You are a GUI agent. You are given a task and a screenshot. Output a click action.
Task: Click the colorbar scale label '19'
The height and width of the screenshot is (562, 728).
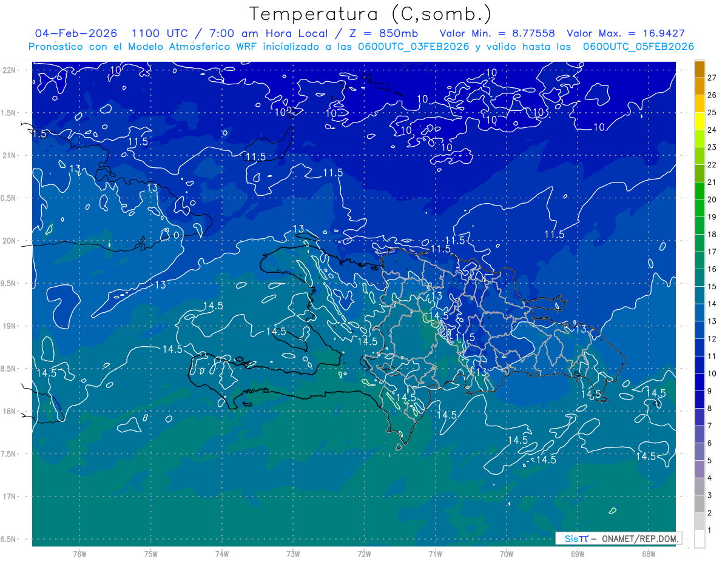click(x=712, y=217)
